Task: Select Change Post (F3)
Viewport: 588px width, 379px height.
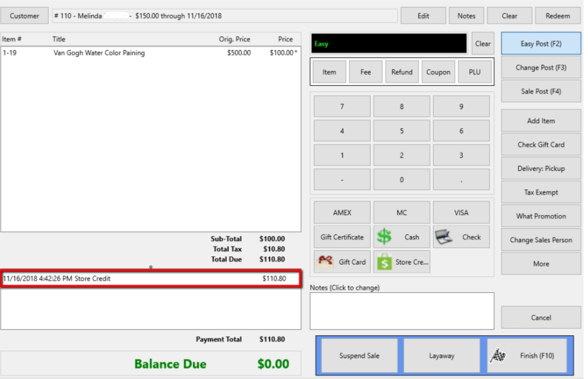Action: [541, 67]
